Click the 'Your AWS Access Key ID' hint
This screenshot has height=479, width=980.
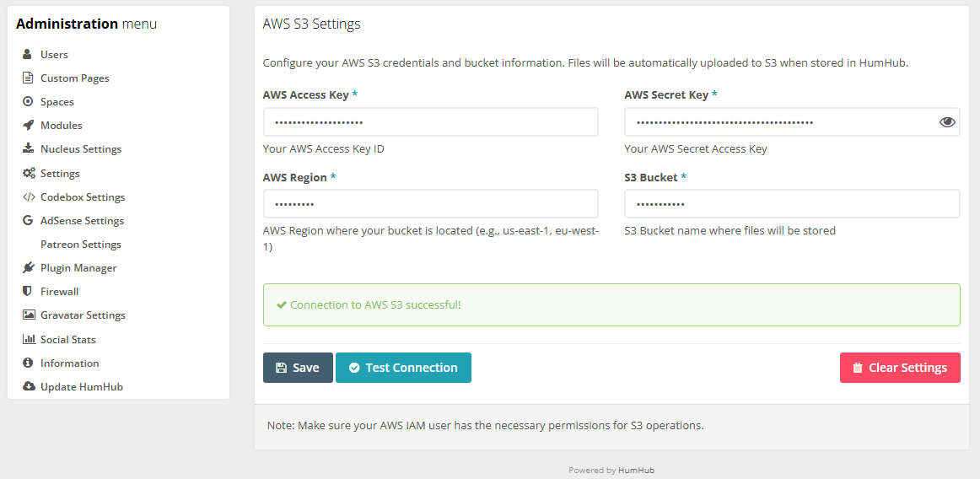click(324, 149)
